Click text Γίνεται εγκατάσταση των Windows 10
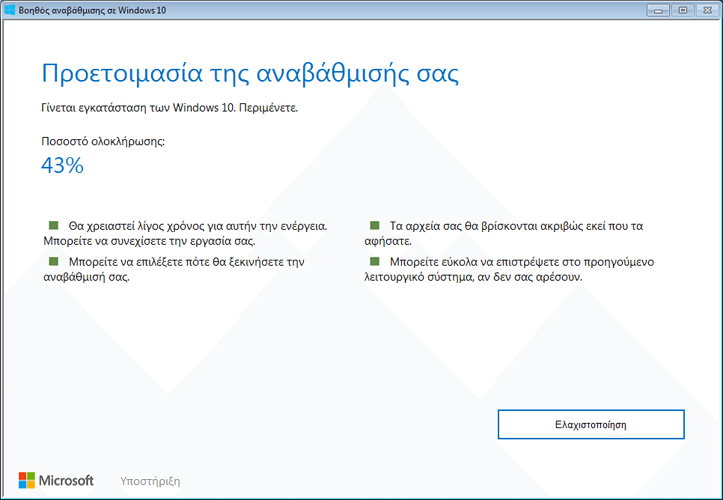 tap(139, 108)
